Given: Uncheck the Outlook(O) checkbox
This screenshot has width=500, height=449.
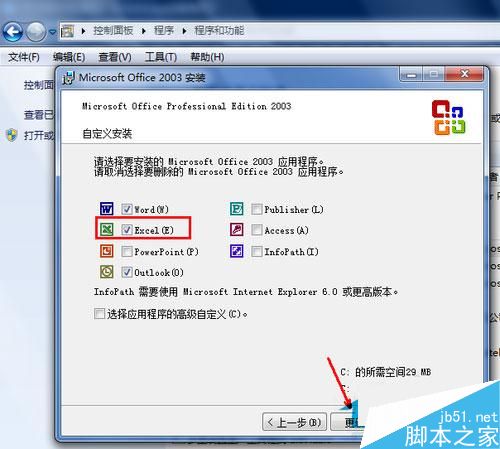Looking at the screenshot, I should (127, 272).
